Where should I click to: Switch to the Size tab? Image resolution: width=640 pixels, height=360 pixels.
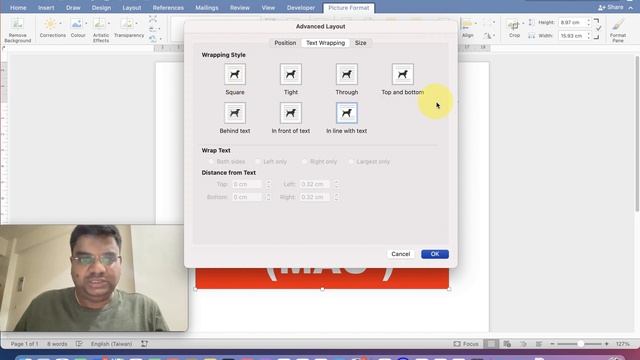[360, 43]
